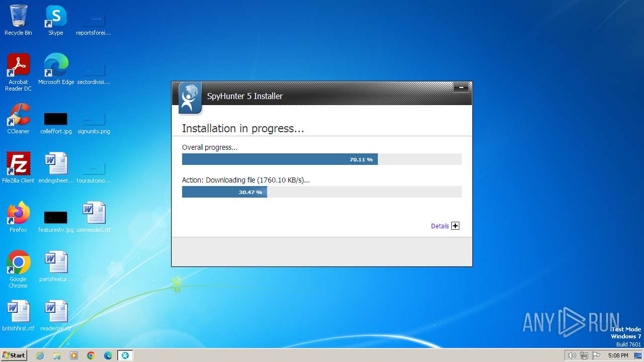This screenshot has height=362, width=644.
Task: Click the 'Installation in progress...' heading
Action: pyautogui.click(x=243, y=129)
